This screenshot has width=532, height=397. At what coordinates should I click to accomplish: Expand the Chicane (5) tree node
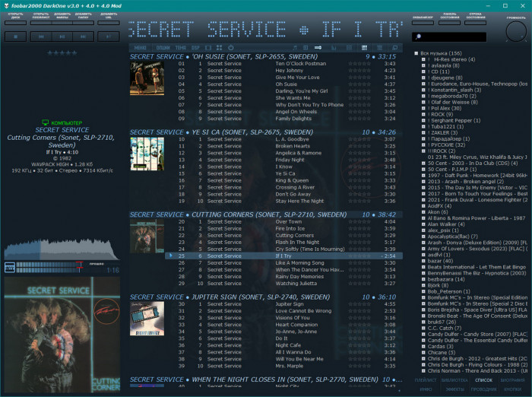click(423, 353)
